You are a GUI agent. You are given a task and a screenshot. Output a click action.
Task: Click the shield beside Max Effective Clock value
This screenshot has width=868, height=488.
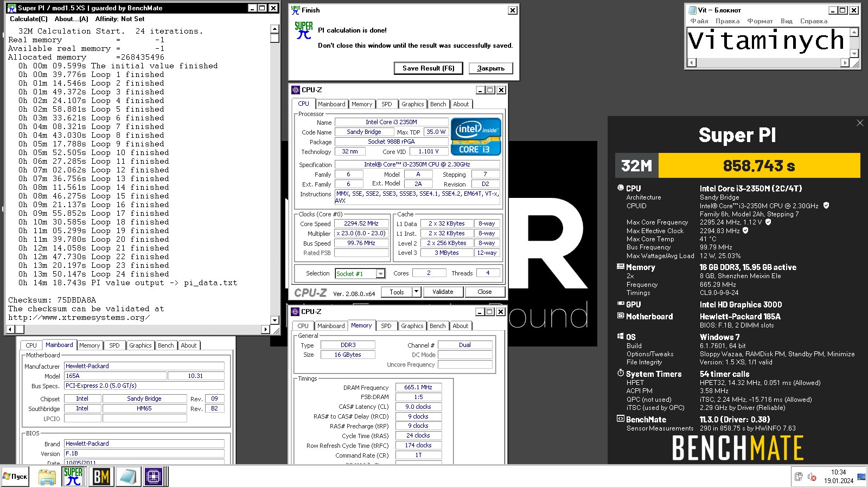pyautogui.click(x=745, y=230)
